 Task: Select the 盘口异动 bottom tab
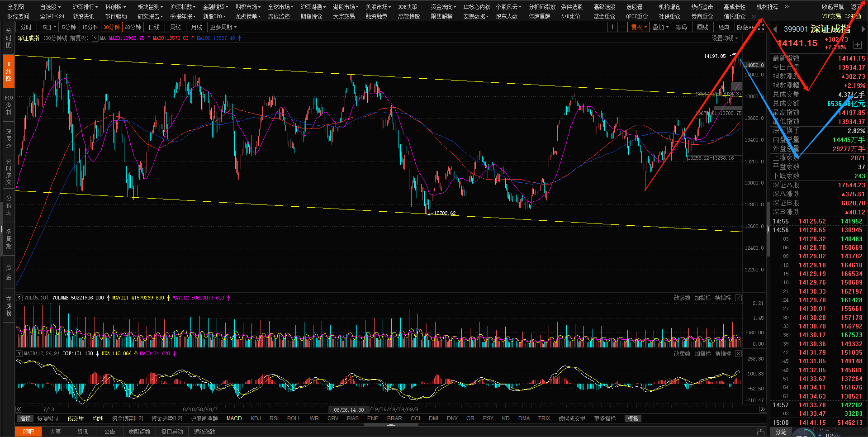[x=172, y=432]
